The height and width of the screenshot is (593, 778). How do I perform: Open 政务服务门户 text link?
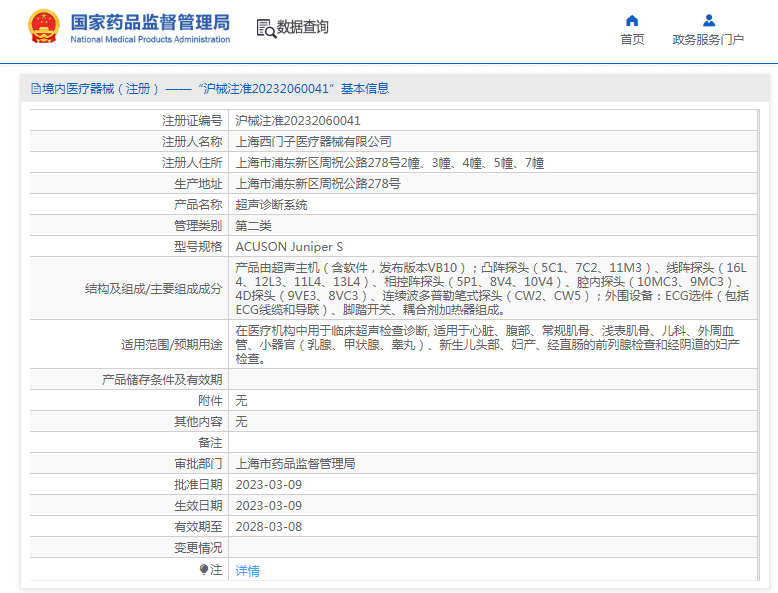(x=708, y=40)
